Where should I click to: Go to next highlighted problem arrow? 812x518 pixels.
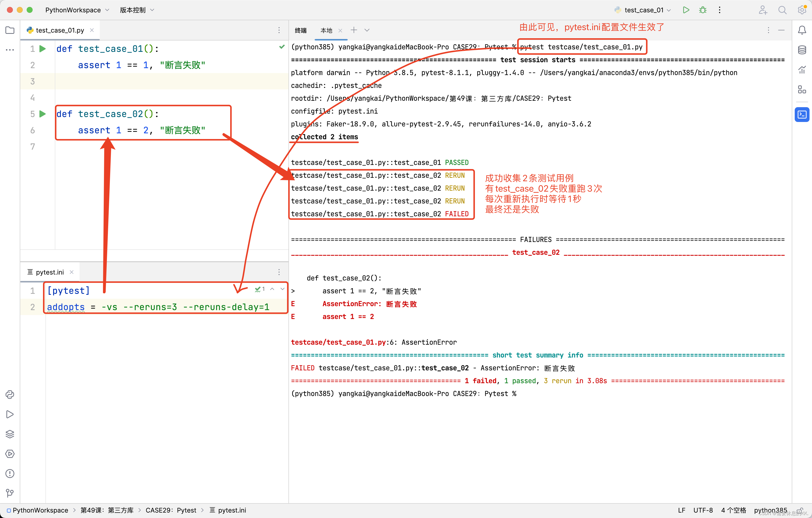(x=282, y=289)
